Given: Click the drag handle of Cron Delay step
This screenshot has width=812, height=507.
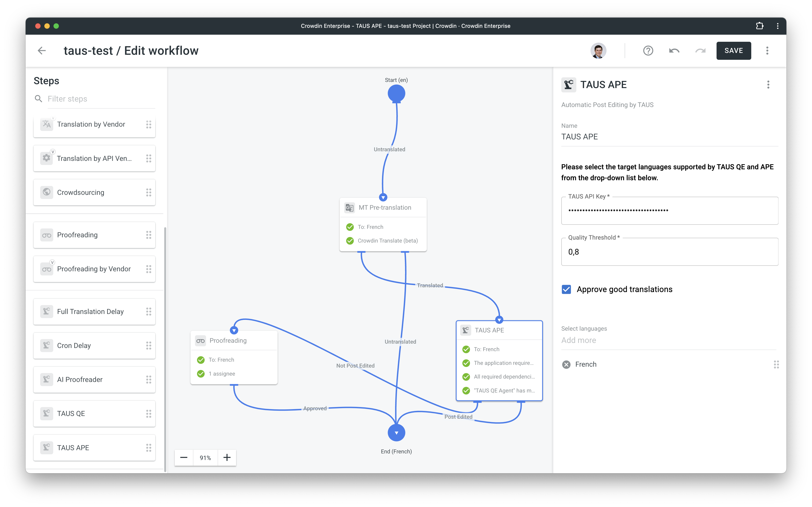Looking at the screenshot, I should pyautogui.click(x=149, y=345).
